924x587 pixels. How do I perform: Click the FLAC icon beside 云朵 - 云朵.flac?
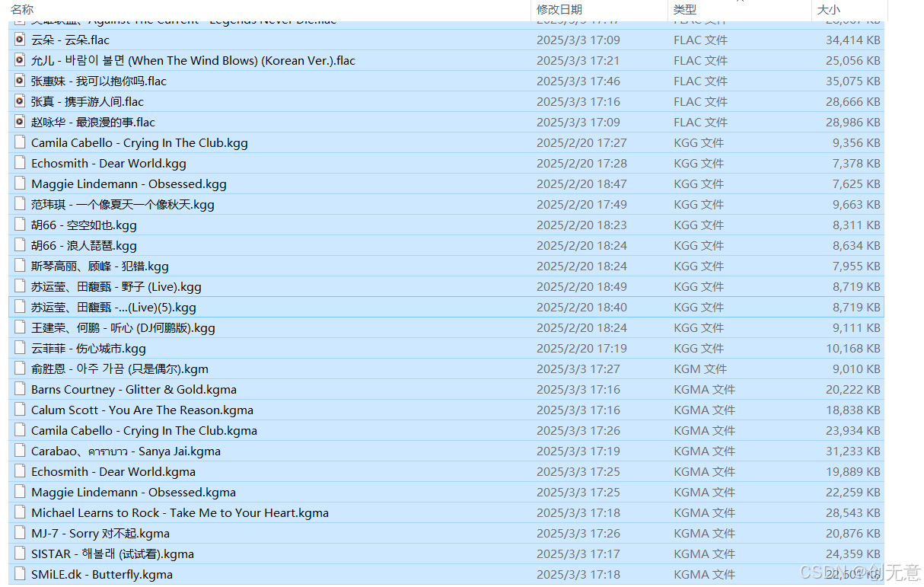pos(20,40)
